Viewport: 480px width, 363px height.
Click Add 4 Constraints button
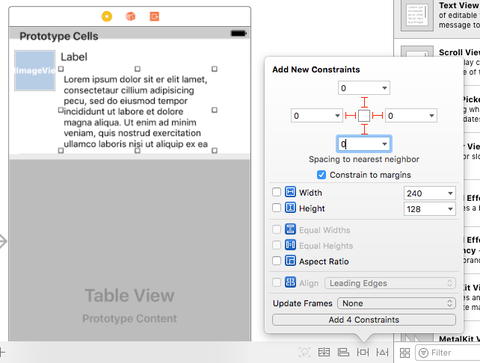(x=364, y=320)
